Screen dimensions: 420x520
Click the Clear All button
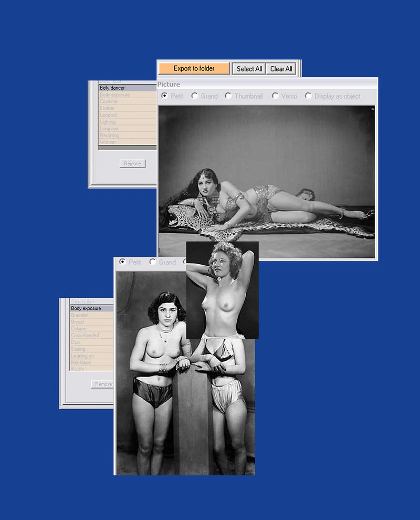pyautogui.click(x=281, y=69)
